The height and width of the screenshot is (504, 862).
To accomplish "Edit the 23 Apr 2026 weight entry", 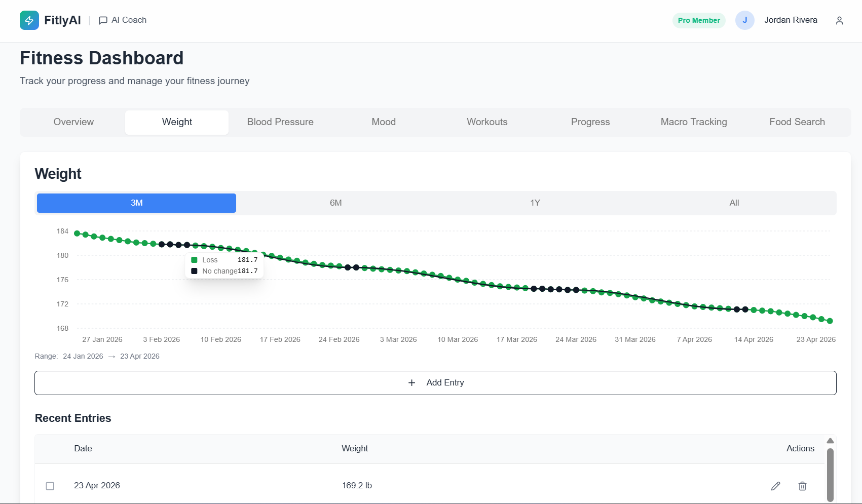I will [x=776, y=486].
